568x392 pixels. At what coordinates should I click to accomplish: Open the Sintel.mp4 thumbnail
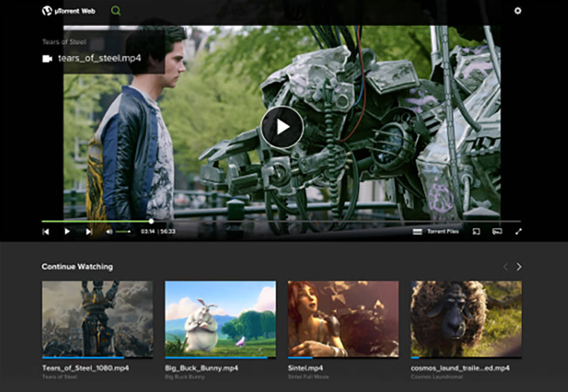[x=343, y=319]
